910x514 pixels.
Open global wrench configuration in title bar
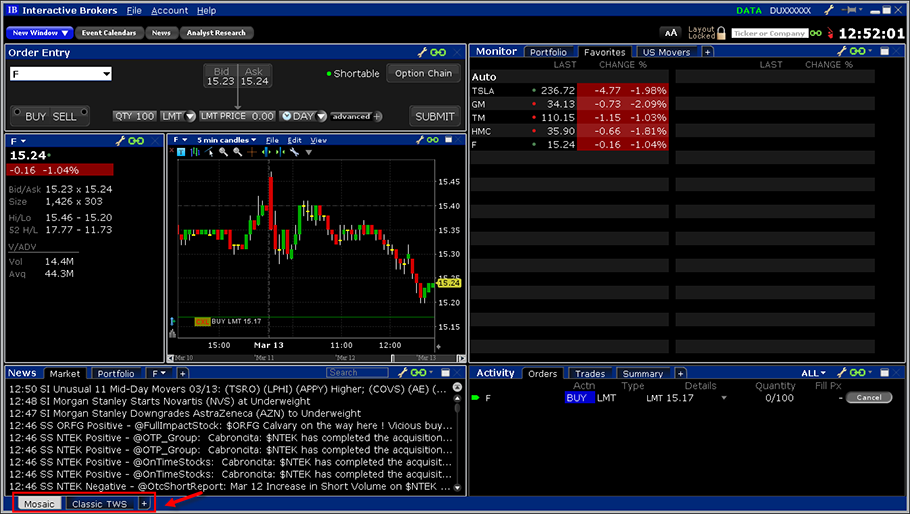tap(829, 10)
